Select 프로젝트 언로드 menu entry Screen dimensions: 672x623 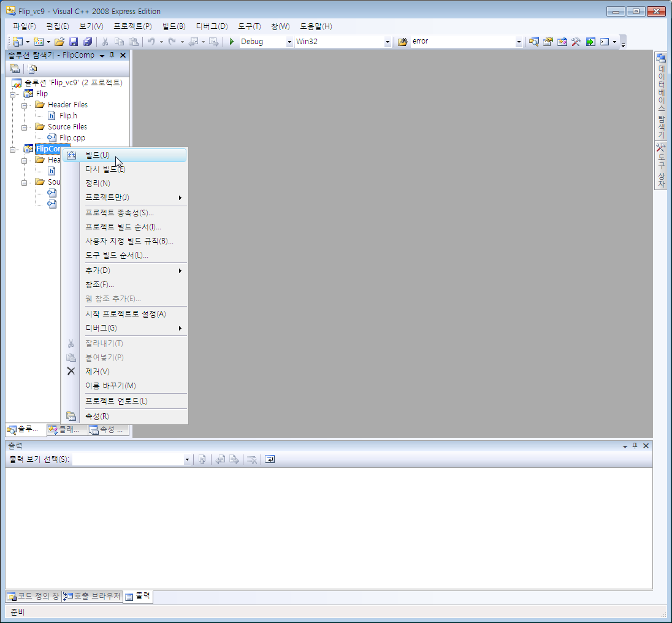(124, 400)
